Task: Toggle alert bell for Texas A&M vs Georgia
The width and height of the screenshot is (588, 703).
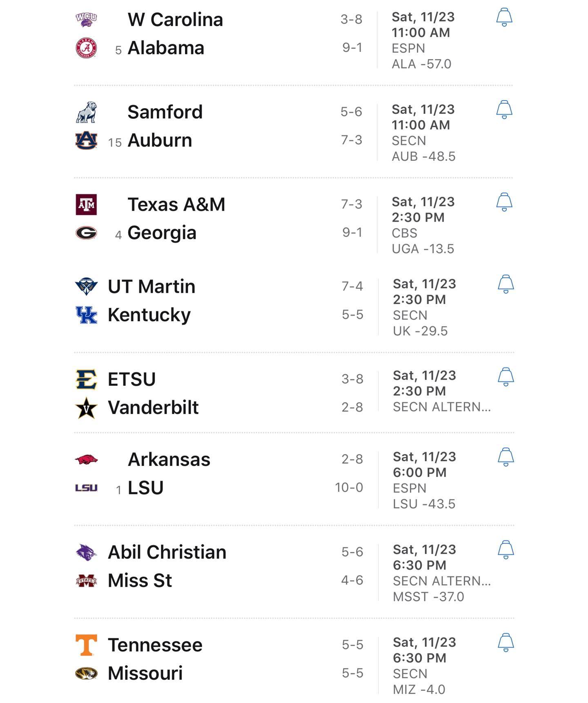Action: (504, 202)
